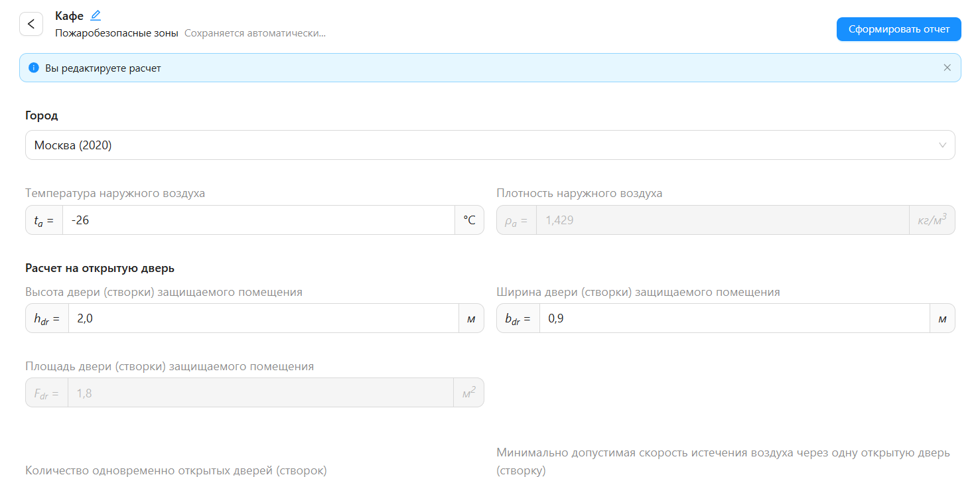Click the 'b_dr =' prefix label
Image resolution: width=980 pixels, height=477 pixels.
click(518, 318)
